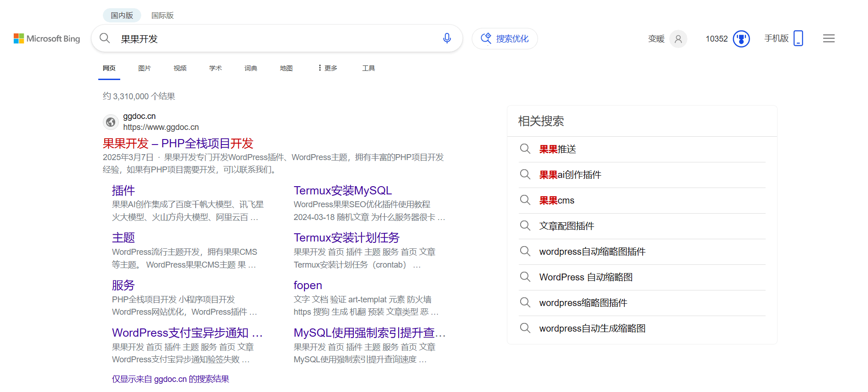Search related term 果果推送

pos(558,149)
